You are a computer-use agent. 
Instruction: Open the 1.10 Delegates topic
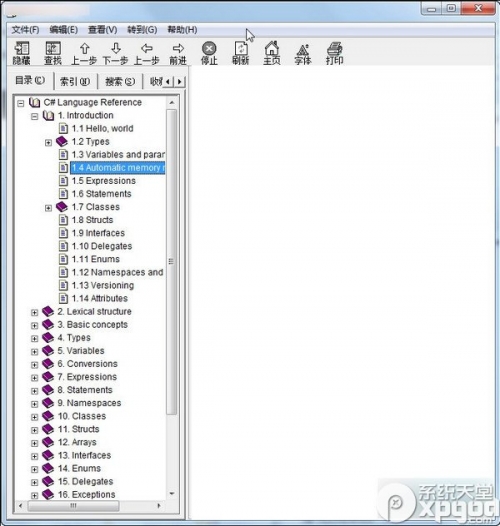[102, 246]
